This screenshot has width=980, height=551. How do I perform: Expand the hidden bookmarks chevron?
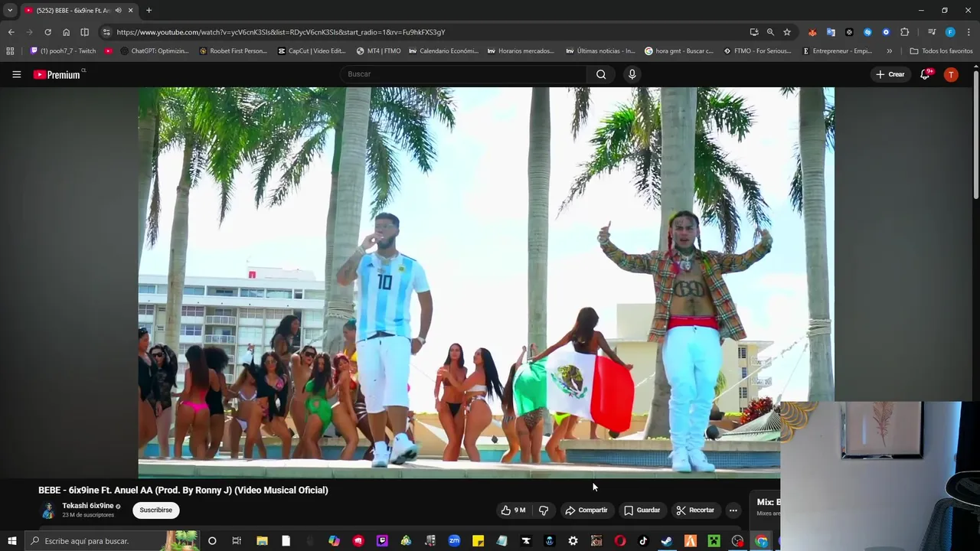[889, 51]
